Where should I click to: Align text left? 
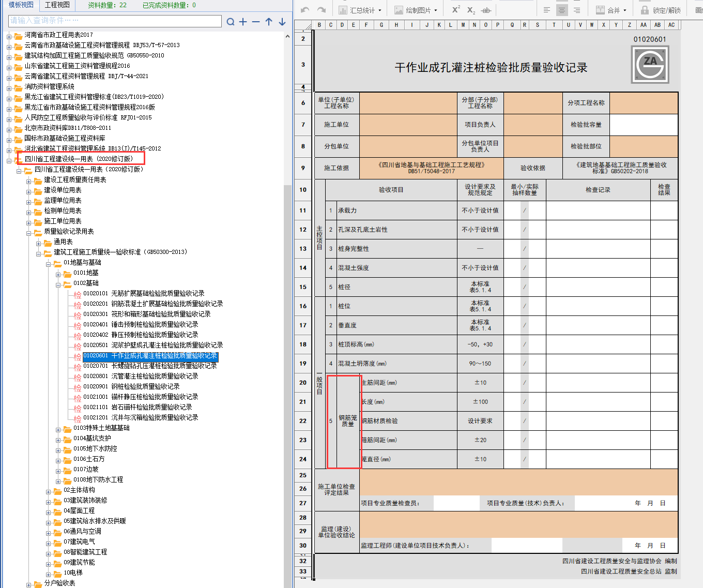(x=547, y=10)
